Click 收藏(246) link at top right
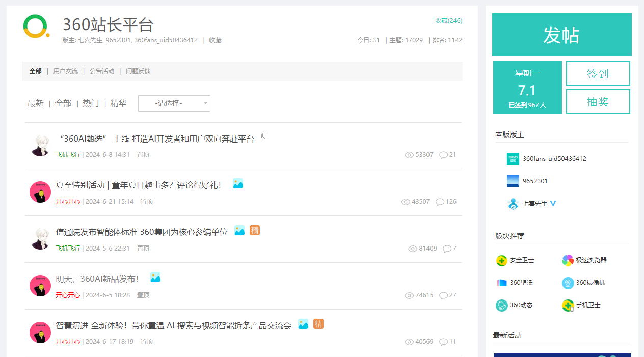644x357 pixels. 449,21
